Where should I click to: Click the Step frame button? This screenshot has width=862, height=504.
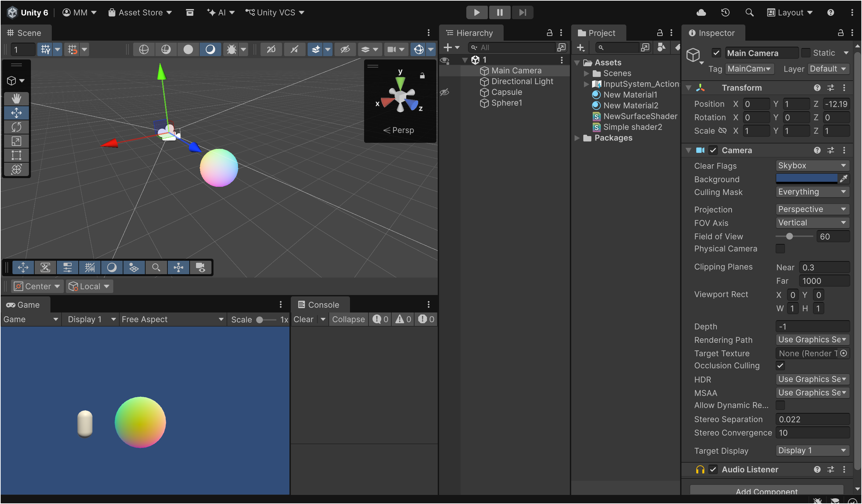(x=522, y=13)
